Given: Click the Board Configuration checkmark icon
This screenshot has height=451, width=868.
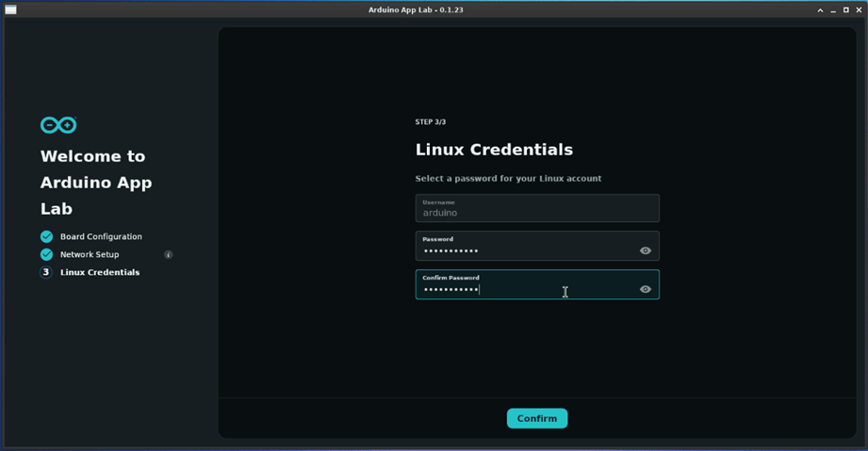Looking at the screenshot, I should (x=46, y=236).
